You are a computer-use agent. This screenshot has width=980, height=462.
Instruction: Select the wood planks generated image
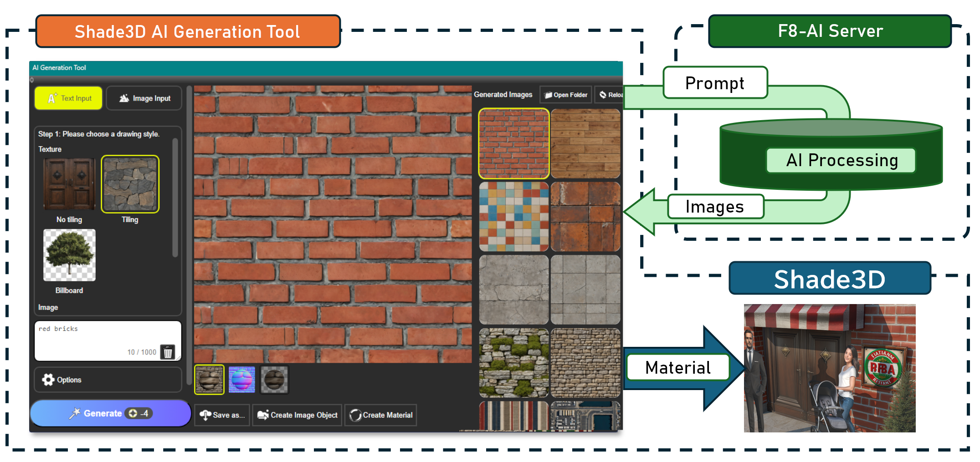click(585, 143)
